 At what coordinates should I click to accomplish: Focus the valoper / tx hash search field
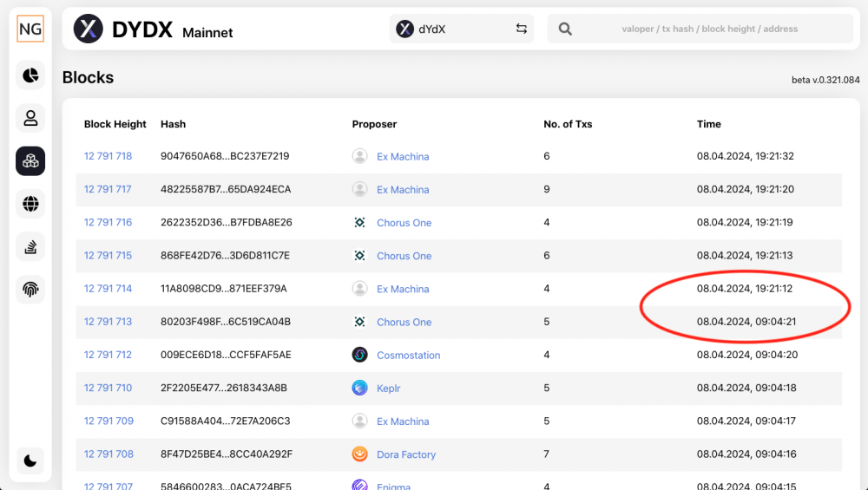coord(710,29)
